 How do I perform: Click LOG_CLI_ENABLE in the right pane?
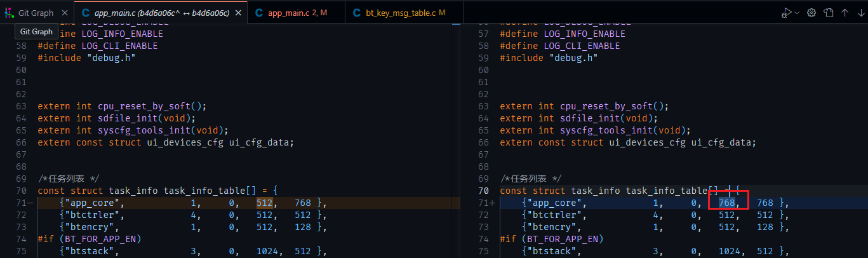click(x=582, y=46)
